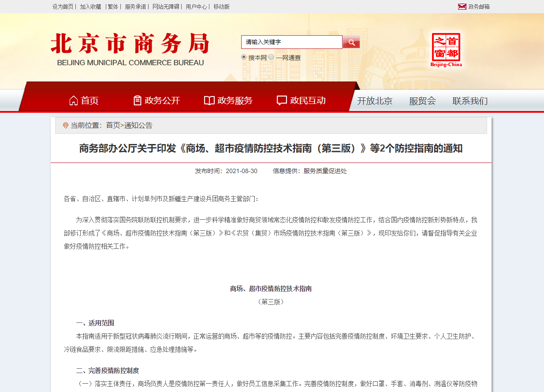
Task: Click the 首页 house icon
Action: point(74,100)
